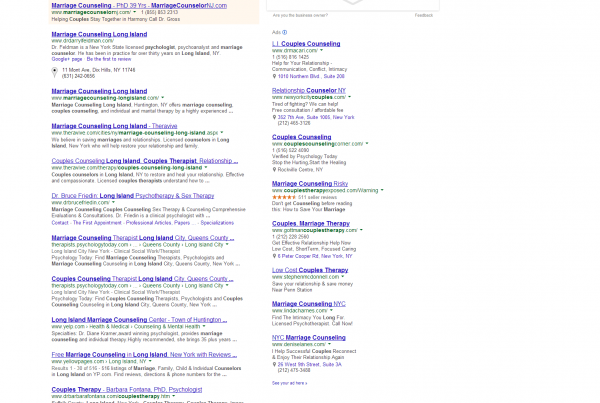This screenshot has width=600, height=403.
Task: Open Marriage Counseling Long Island - Theravive result
Action: pos(114,126)
